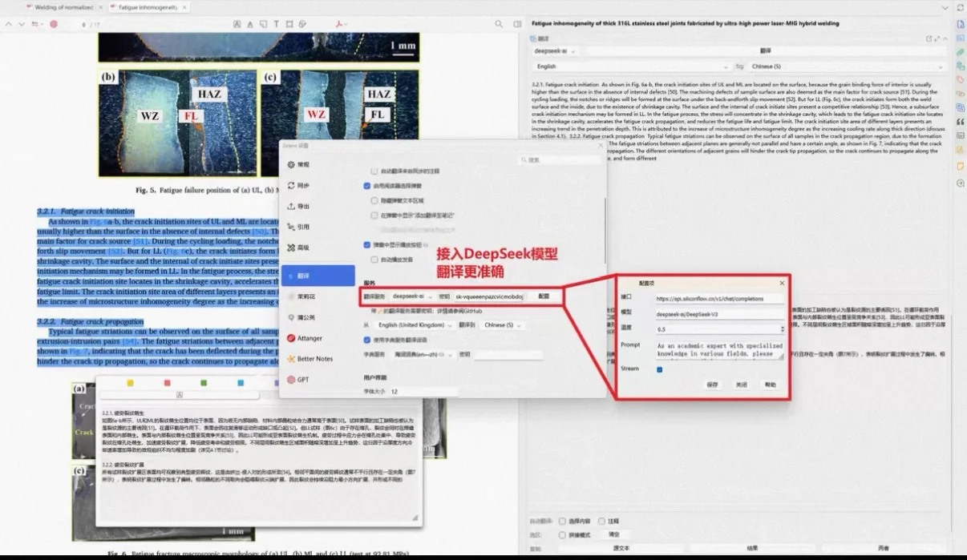Copy 源文本 source text button

point(621,549)
